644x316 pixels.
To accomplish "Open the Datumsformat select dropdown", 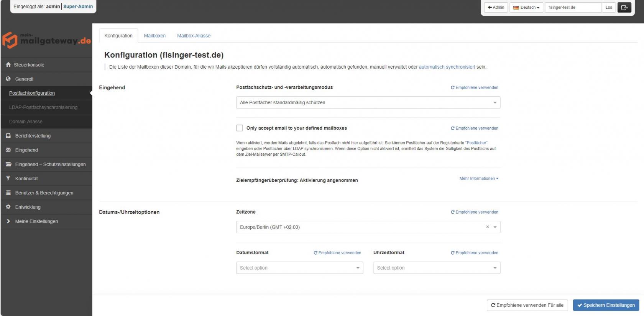I will (299, 268).
